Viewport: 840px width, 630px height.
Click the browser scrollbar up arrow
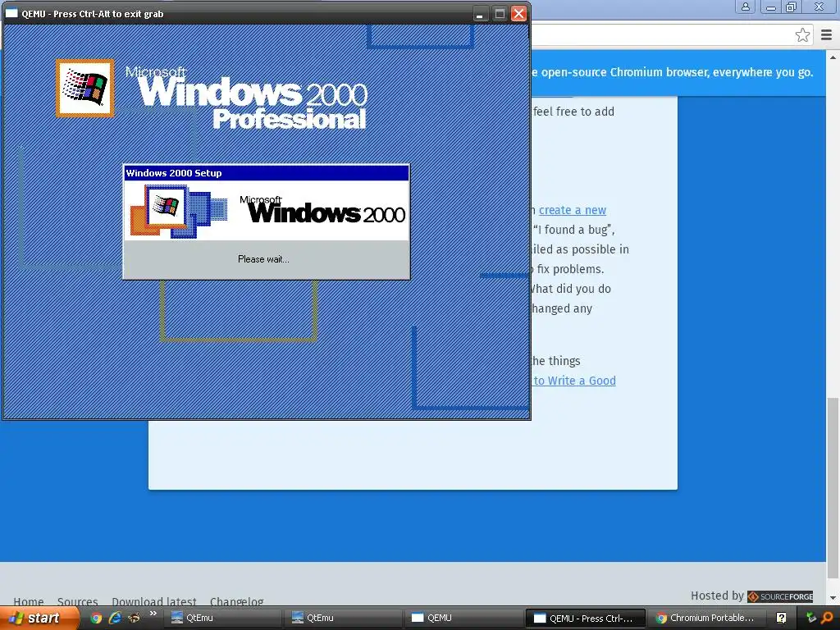[833, 57]
